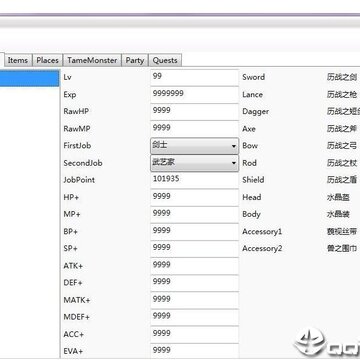Click the MDEF+ input field
Image resolution: width=360 pixels, height=360 pixels.
click(195, 317)
